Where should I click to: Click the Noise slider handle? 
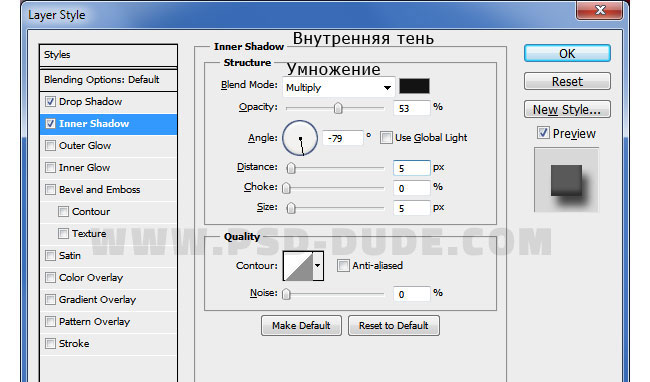(286, 294)
